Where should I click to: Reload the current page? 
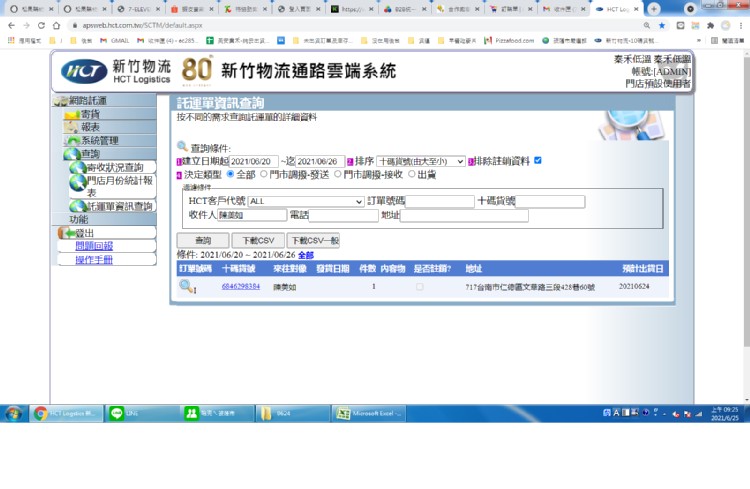point(42,25)
